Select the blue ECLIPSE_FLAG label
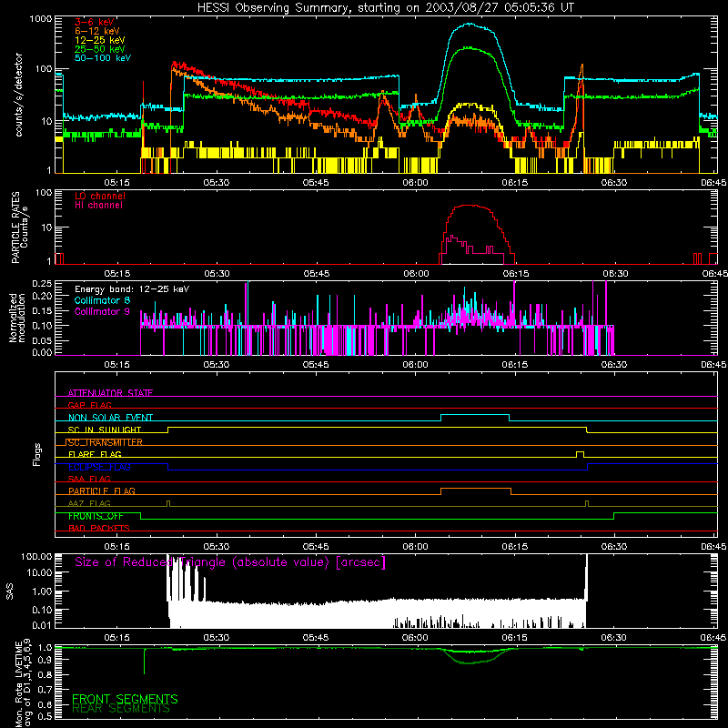The height and width of the screenshot is (728, 728). pos(99,467)
